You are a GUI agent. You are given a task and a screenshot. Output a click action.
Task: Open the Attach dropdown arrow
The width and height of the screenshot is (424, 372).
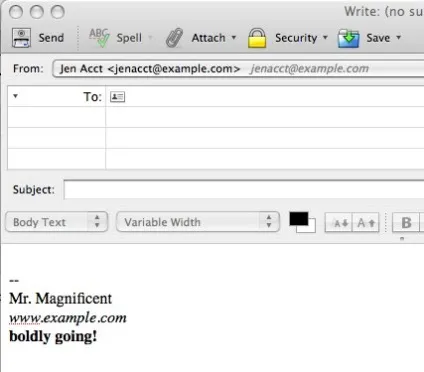(234, 37)
